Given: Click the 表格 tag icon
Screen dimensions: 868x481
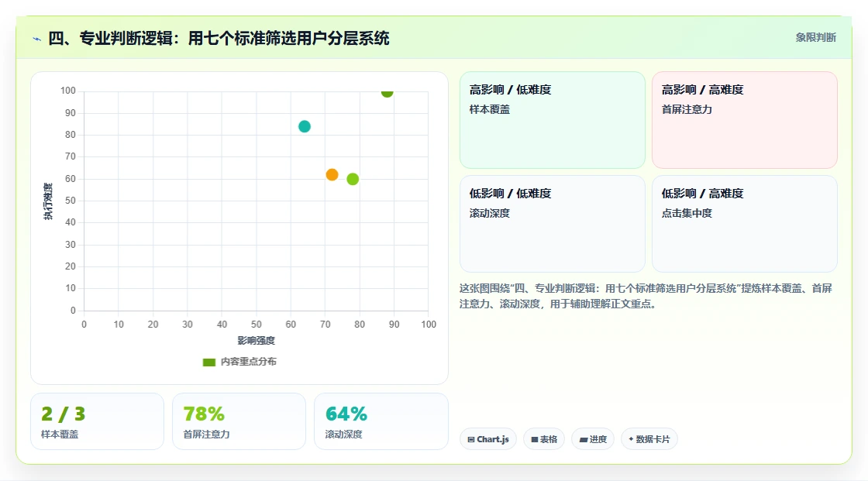Looking at the screenshot, I should click(x=535, y=439).
